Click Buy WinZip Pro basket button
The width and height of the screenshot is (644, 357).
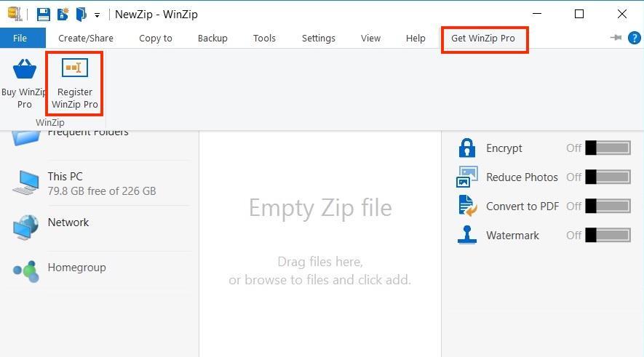(x=24, y=84)
